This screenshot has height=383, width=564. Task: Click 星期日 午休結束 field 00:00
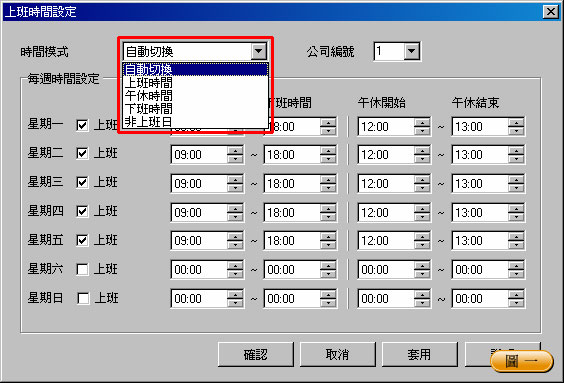480,299
